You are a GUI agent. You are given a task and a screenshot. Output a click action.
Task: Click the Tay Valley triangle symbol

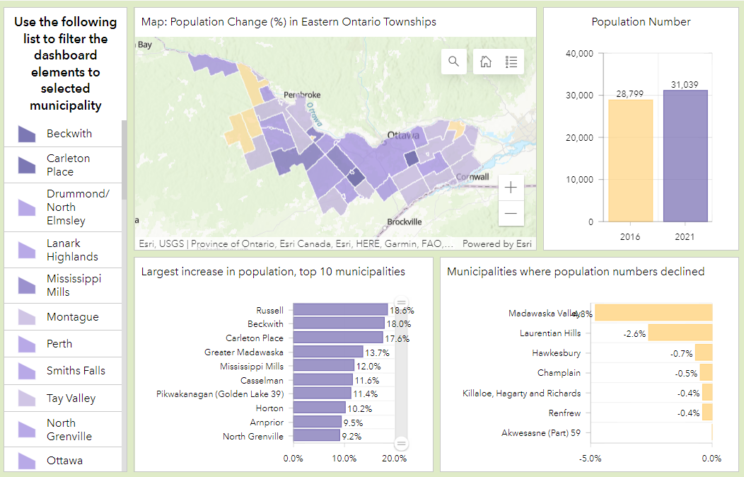pos(27,398)
